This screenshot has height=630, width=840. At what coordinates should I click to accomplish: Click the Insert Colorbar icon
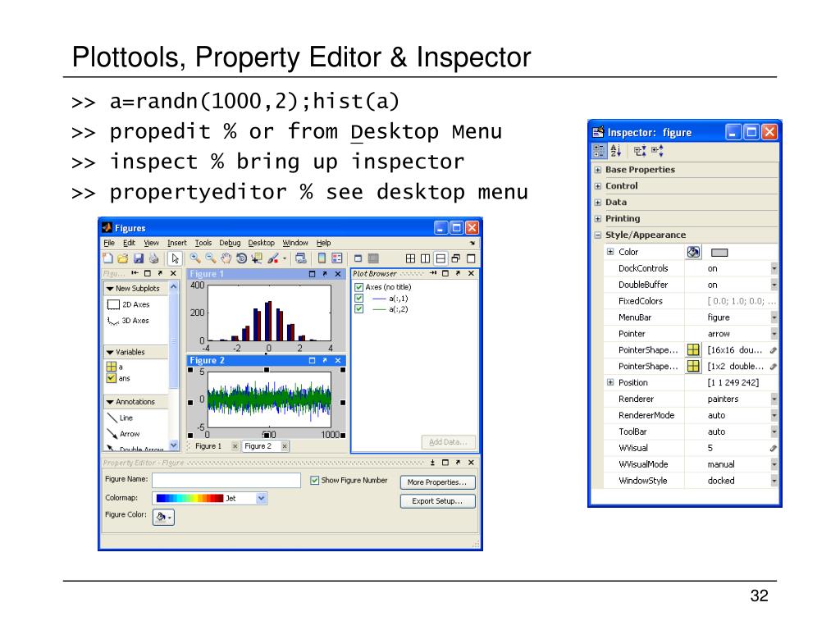[322, 258]
